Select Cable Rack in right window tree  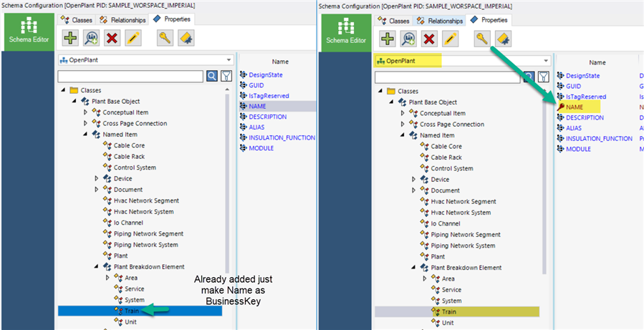coord(446,157)
